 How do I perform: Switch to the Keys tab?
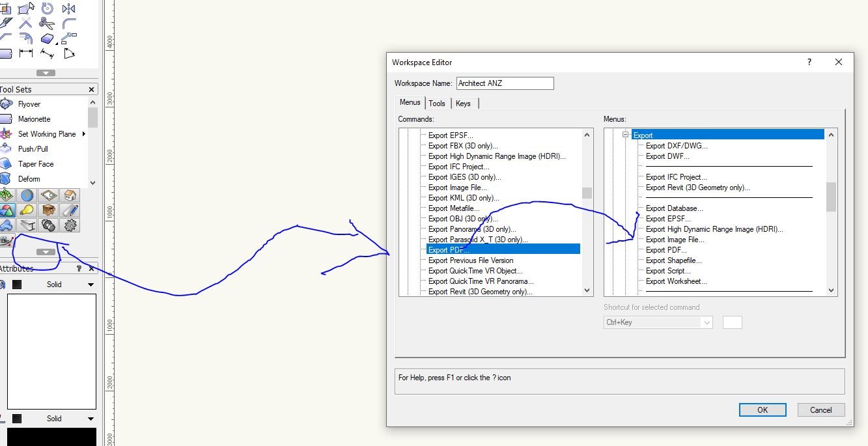(463, 104)
